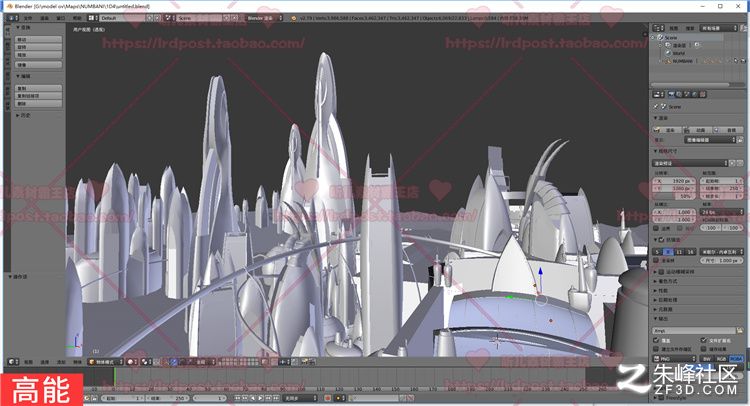Open the outliner display mode dropdown

coord(718,28)
